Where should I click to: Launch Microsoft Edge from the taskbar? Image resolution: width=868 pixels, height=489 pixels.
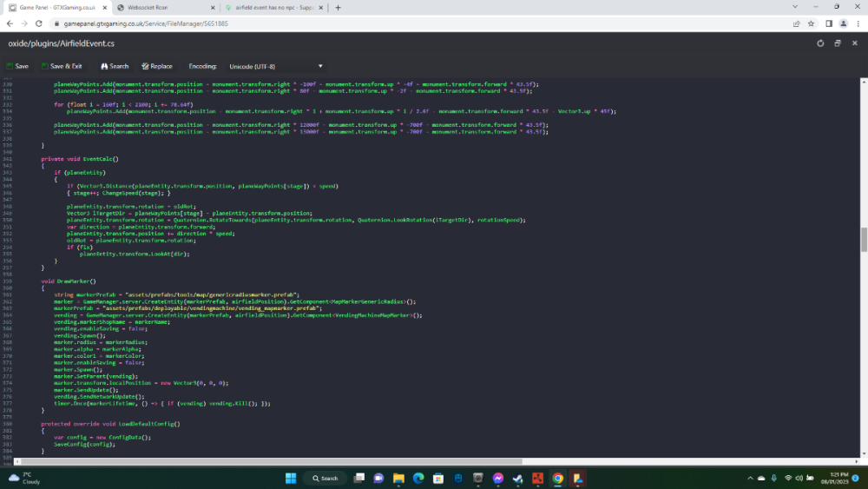pos(418,479)
